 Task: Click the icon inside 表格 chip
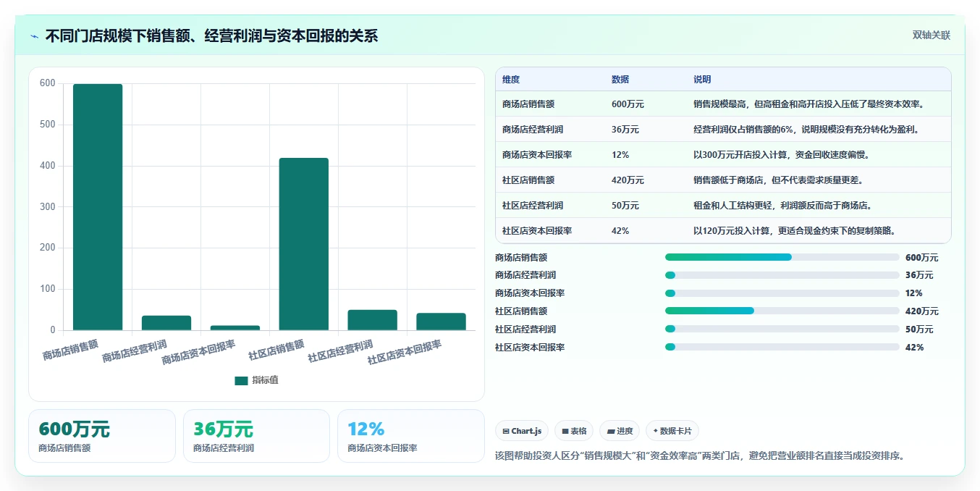[x=565, y=431]
